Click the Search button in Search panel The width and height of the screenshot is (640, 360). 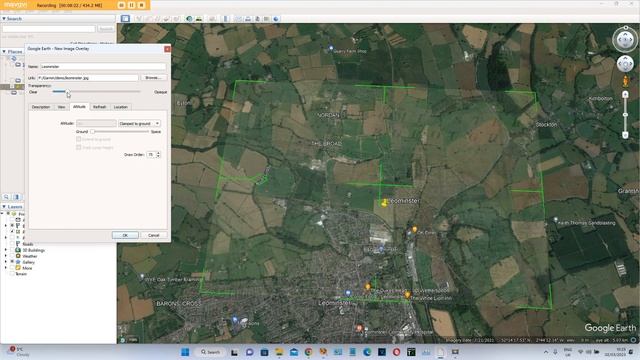coord(106,29)
